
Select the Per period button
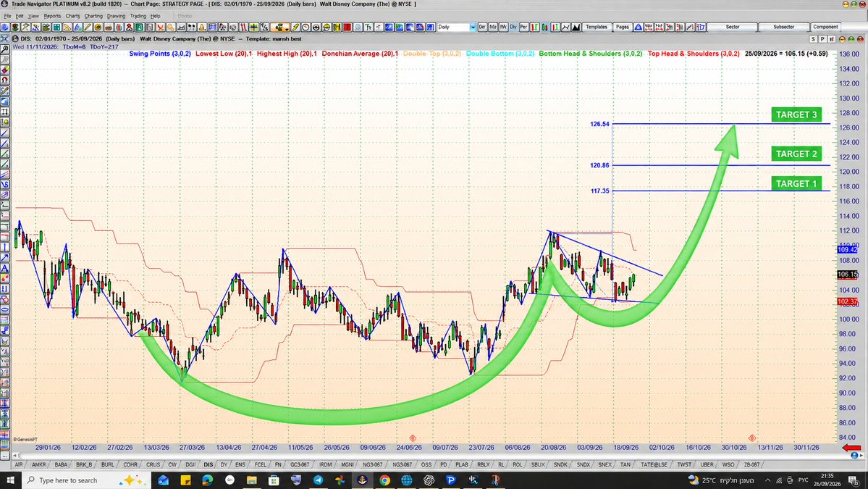coord(523,27)
